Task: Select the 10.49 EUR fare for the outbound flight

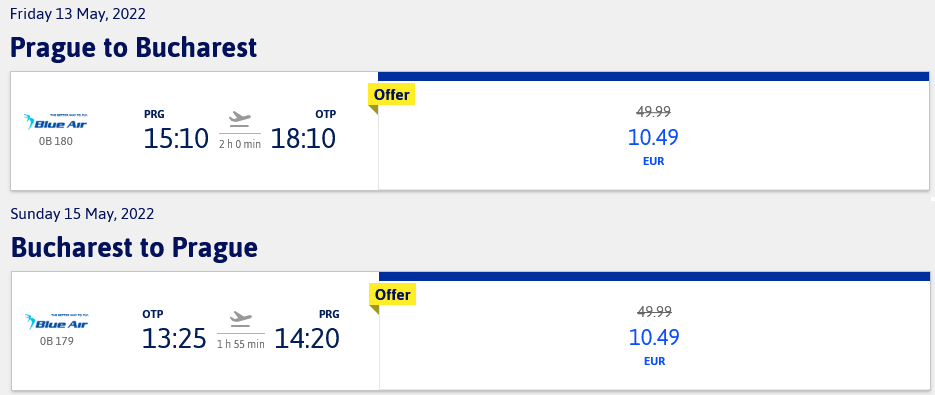Action: (x=653, y=137)
